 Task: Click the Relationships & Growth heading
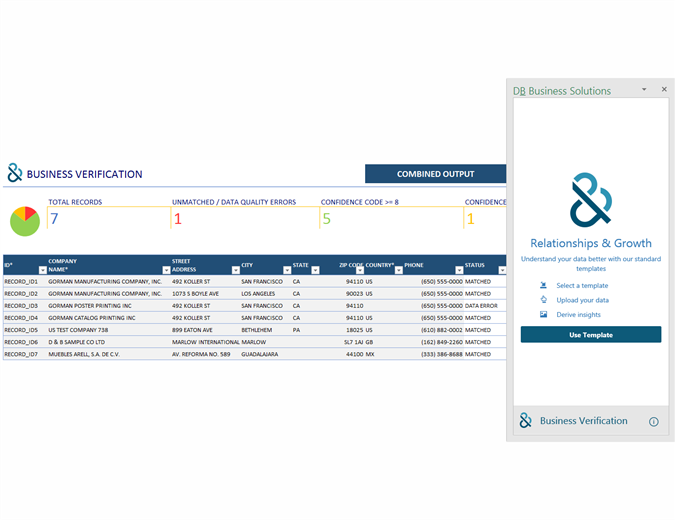pos(591,243)
